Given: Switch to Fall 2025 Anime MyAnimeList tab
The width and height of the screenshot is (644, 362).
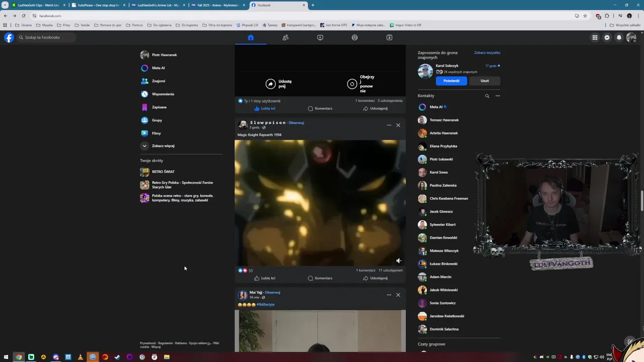Looking at the screenshot, I should tap(218, 5).
